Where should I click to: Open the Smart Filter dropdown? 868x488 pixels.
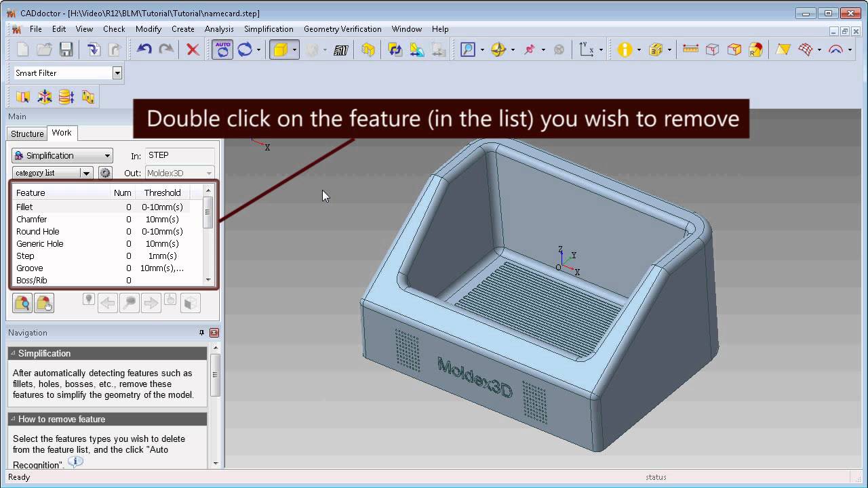coord(117,73)
